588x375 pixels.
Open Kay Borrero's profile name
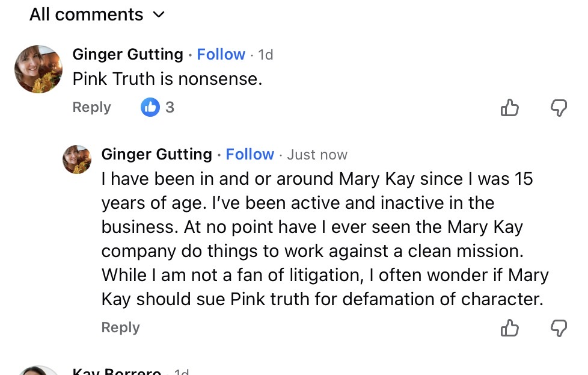coord(116,371)
